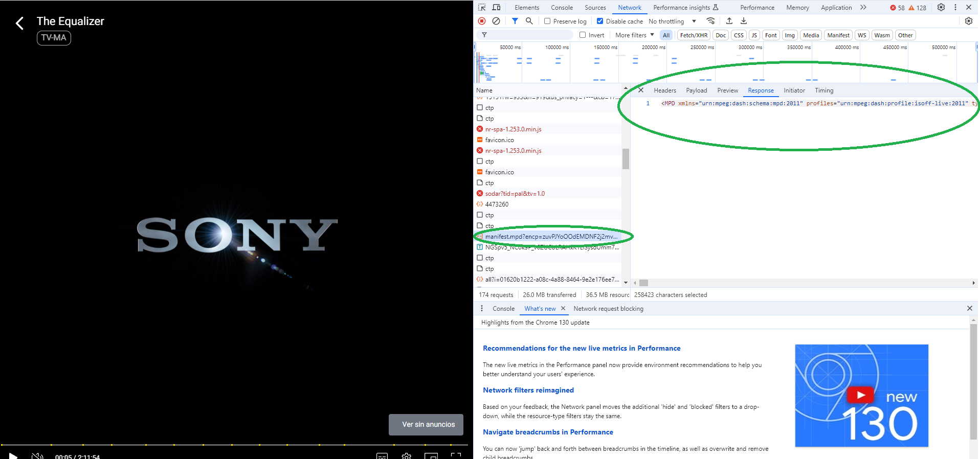The image size is (980, 459).
Task: Open the Preview tab
Action: pyautogui.click(x=727, y=90)
